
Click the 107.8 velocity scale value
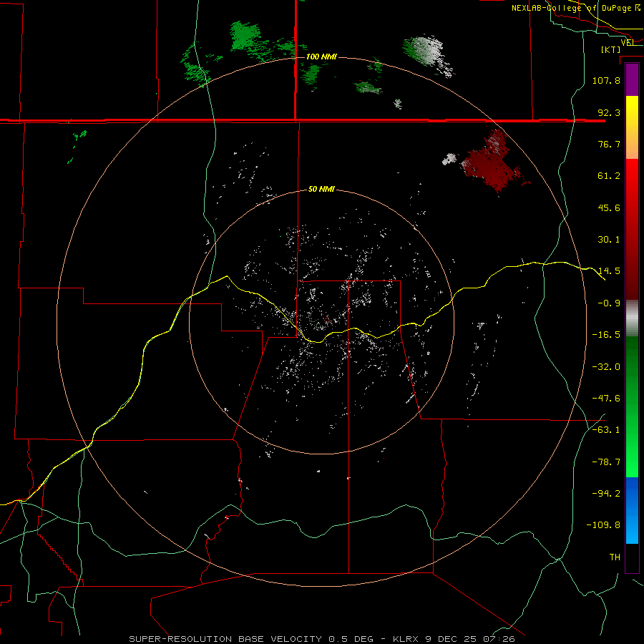(606, 80)
